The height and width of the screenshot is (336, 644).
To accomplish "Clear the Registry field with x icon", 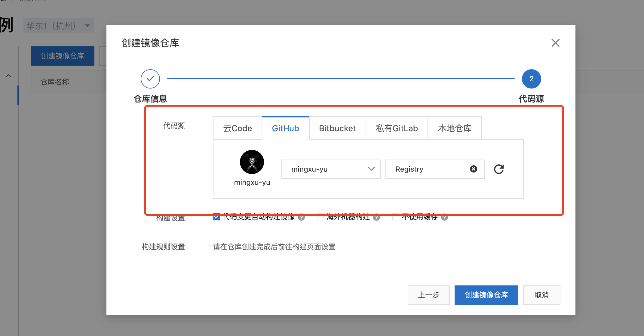I will [x=474, y=169].
